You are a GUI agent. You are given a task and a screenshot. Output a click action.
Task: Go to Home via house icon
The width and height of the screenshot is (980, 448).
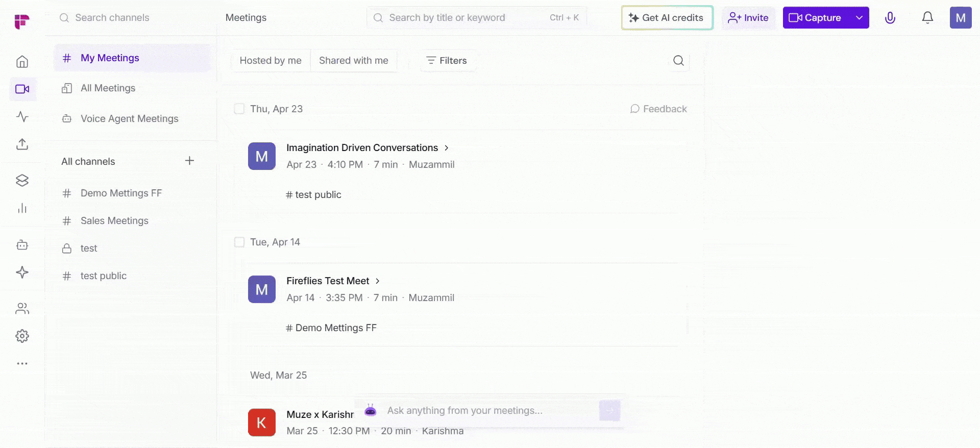point(22,62)
